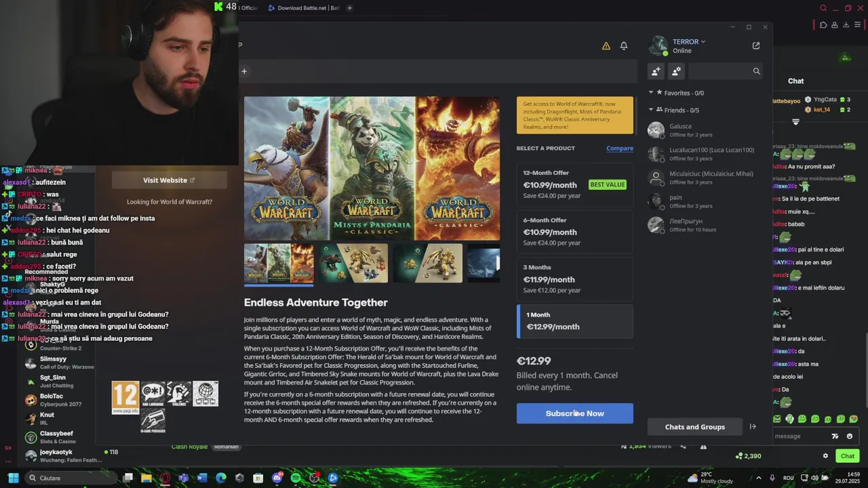Open the Kick chat settings gear
This screenshot has width=868, height=488.
pyautogui.click(x=825, y=456)
